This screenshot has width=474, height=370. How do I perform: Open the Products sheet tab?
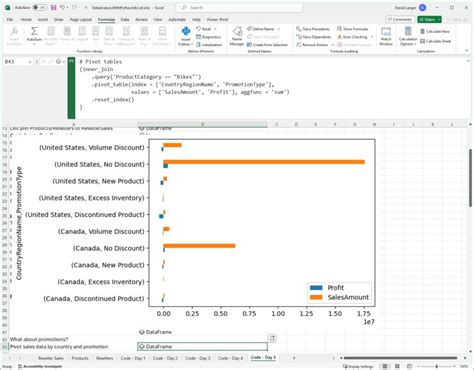[x=80, y=358]
